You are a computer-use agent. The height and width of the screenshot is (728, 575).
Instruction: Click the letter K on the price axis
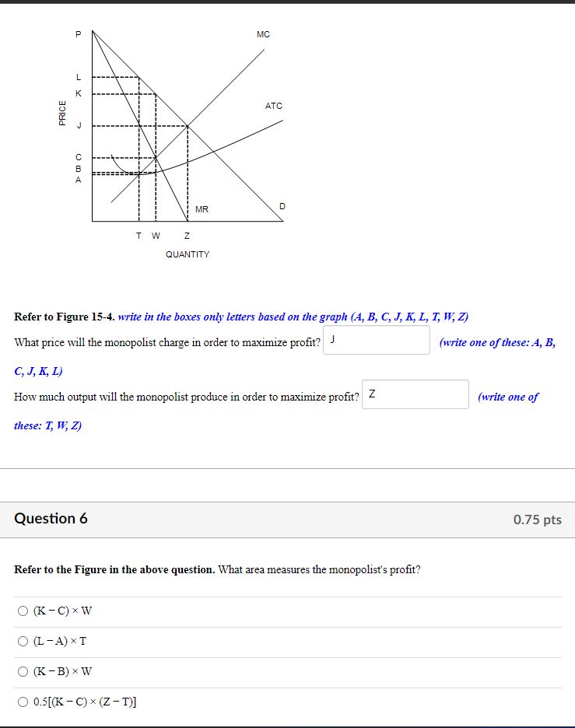(x=78, y=93)
